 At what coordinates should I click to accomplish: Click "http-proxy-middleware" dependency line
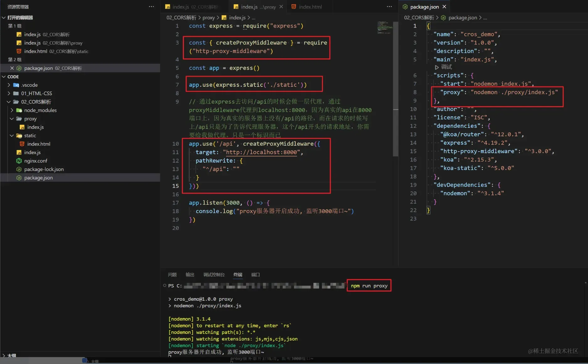(497, 151)
